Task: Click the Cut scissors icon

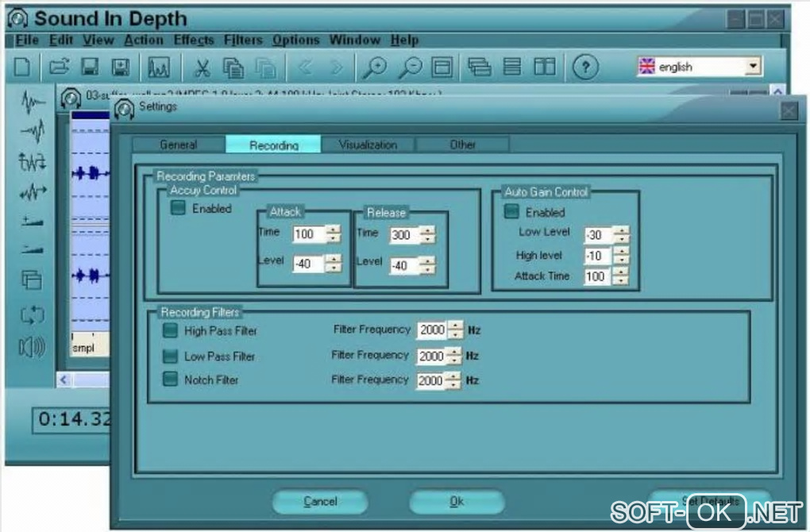Action: pos(202,67)
